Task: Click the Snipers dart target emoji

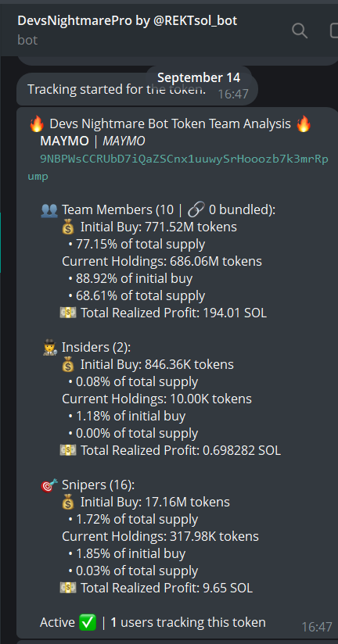Action: (49, 485)
